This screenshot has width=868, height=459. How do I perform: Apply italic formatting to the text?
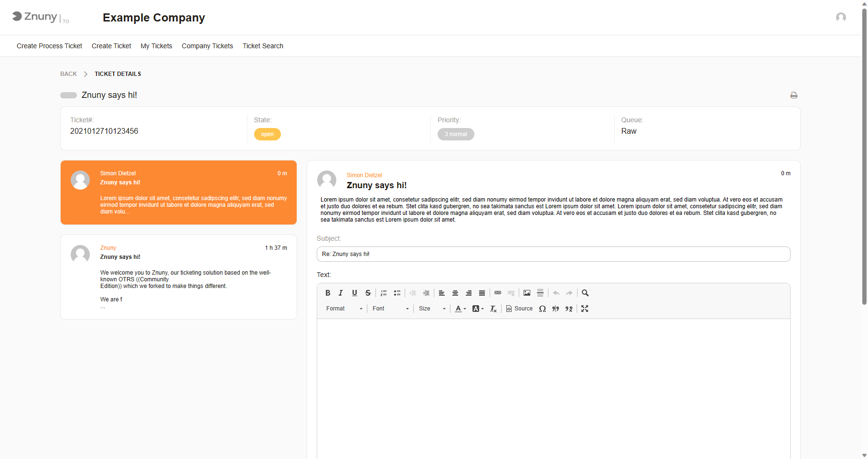pos(341,293)
